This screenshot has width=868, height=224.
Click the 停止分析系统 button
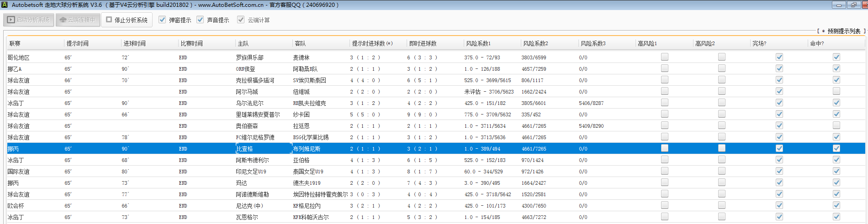[127, 20]
